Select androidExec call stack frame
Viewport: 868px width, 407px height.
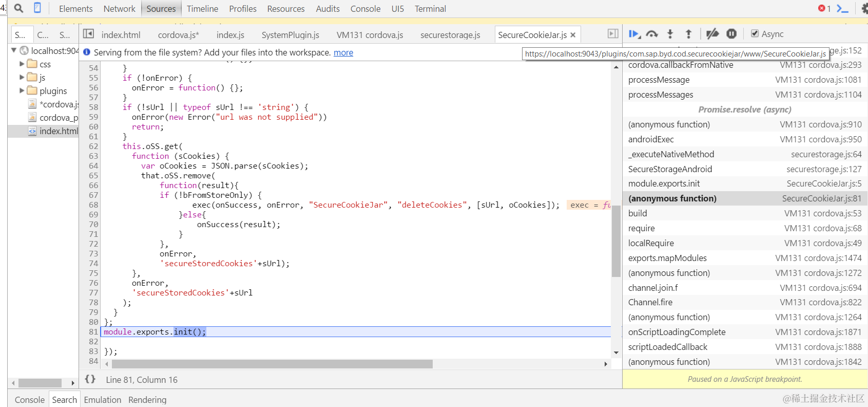745,139
